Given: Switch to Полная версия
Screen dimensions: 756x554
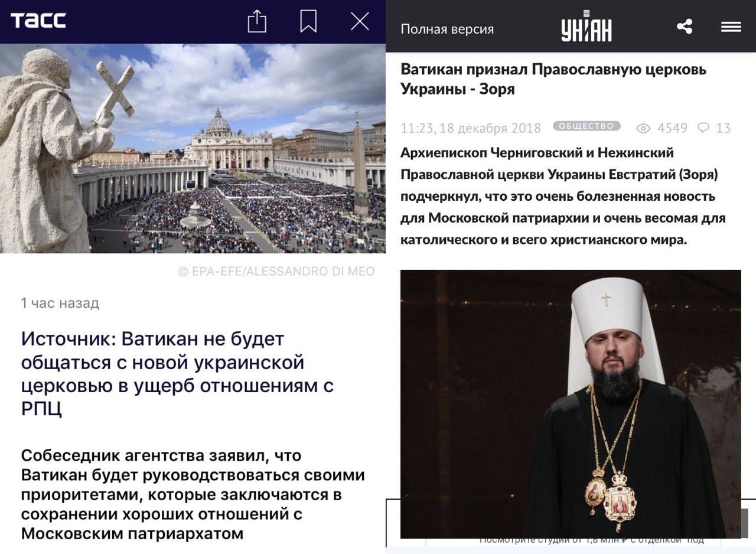Looking at the screenshot, I should point(447,29).
